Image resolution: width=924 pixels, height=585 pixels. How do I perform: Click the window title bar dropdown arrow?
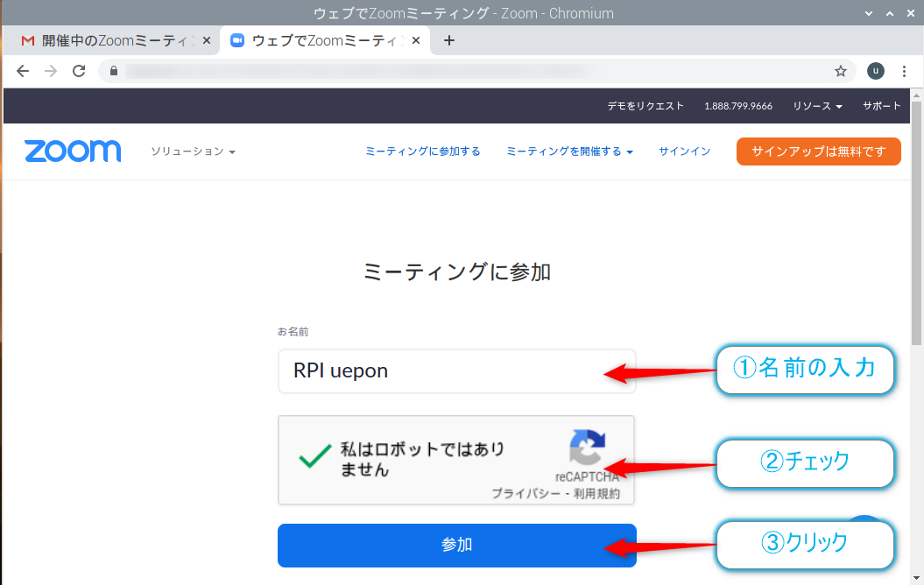[x=868, y=13]
